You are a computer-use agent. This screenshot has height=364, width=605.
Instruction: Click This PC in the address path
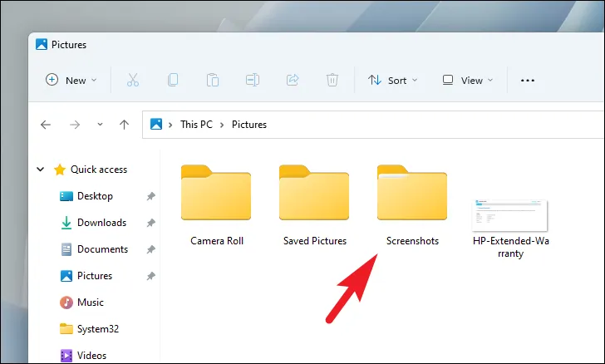click(x=196, y=125)
